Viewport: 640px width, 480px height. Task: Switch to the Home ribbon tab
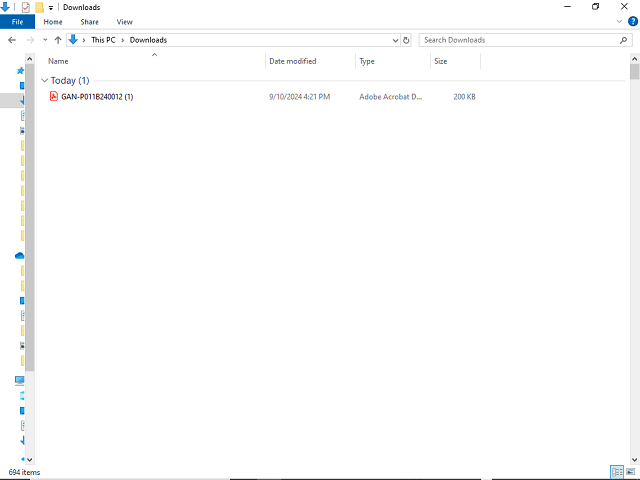[53, 22]
